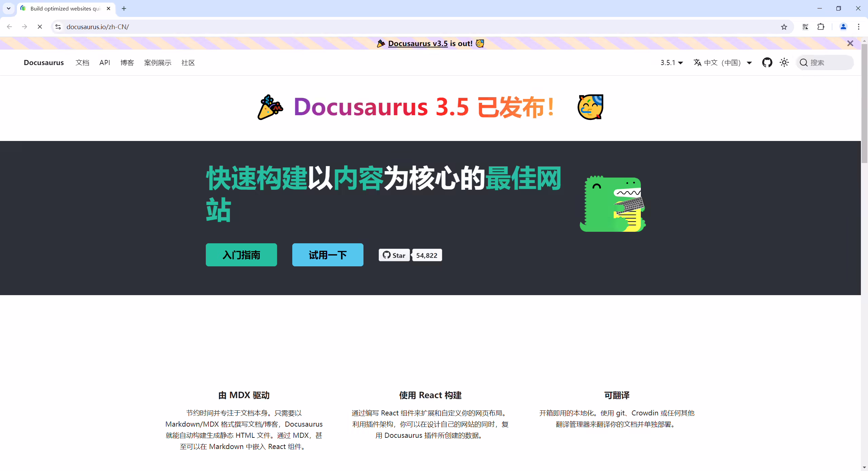868x471 pixels.
Task: Toggle dark mode with the sun icon
Action: point(784,62)
